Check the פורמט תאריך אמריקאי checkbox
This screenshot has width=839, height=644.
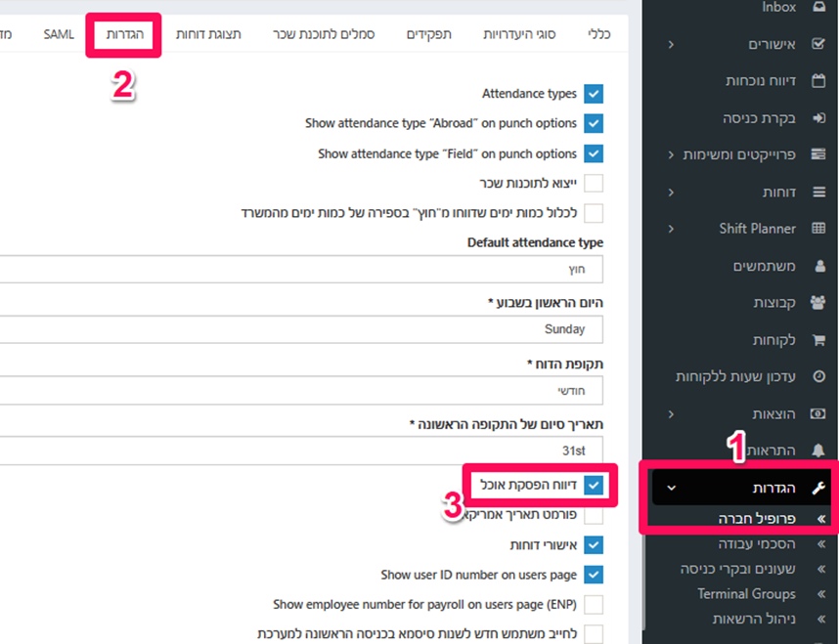[594, 515]
